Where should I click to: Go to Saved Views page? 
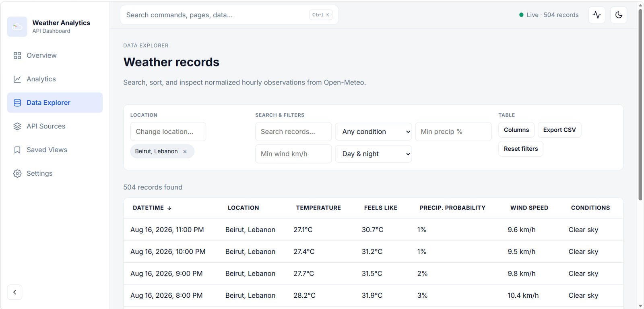tap(55, 150)
